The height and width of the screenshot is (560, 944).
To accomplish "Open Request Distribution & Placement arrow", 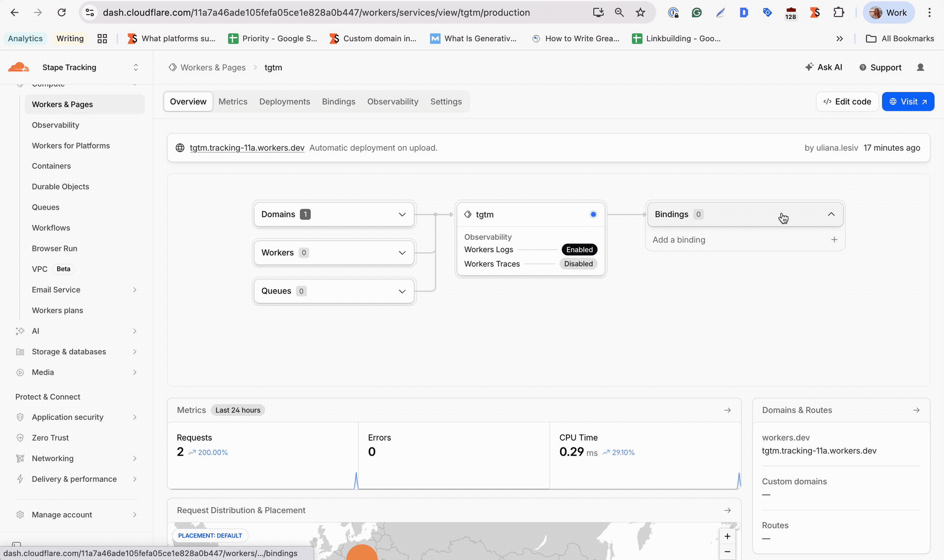I will click(728, 510).
